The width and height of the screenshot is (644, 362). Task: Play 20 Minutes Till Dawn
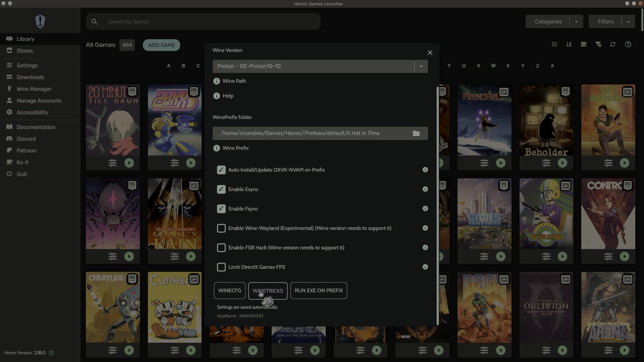(x=129, y=163)
